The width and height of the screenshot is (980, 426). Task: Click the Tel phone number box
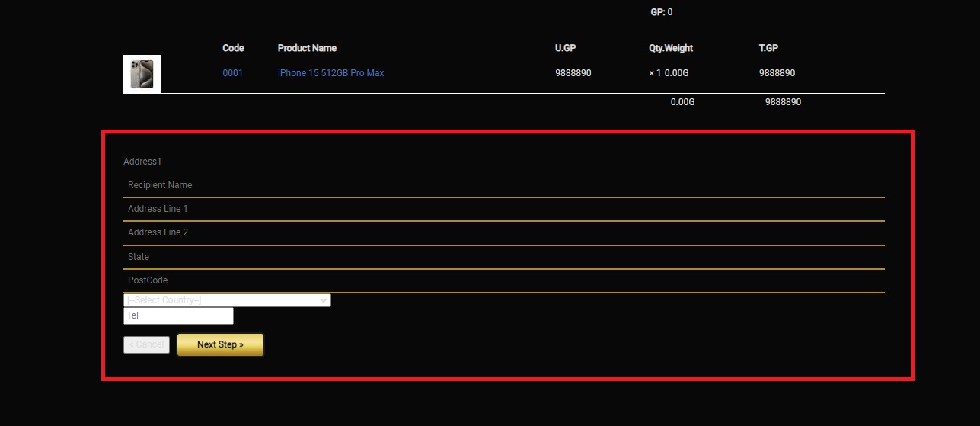[178, 315]
